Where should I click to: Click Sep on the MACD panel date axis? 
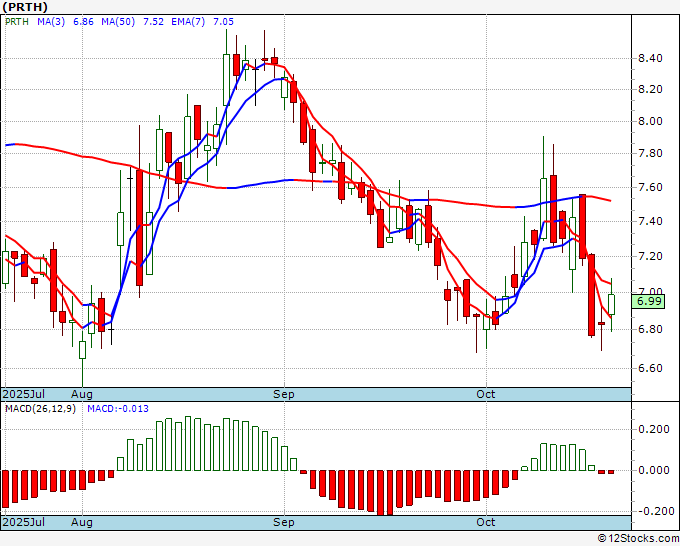coord(284,522)
